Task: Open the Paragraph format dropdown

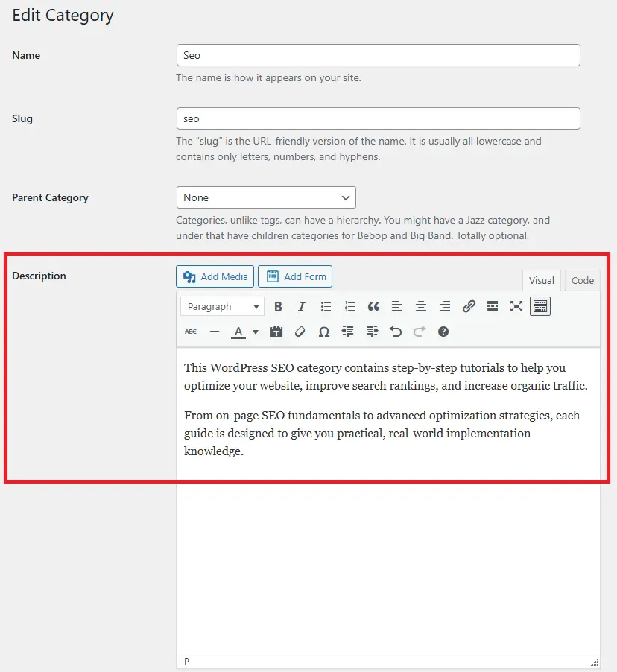Action: [221, 305]
